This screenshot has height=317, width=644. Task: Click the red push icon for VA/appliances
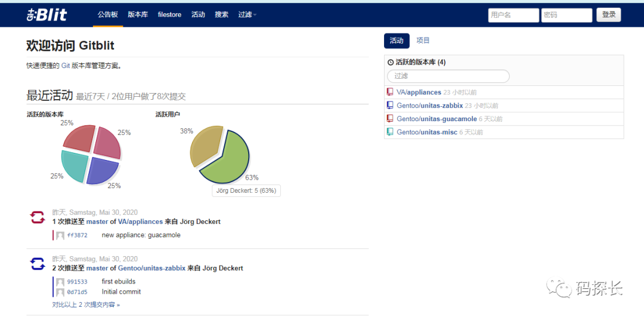click(x=38, y=217)
